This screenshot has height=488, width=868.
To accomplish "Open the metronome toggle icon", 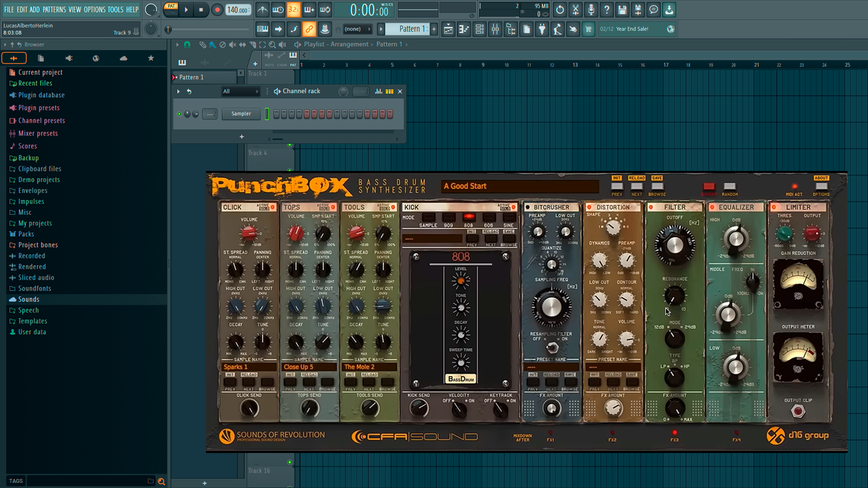I will point(262,10).
